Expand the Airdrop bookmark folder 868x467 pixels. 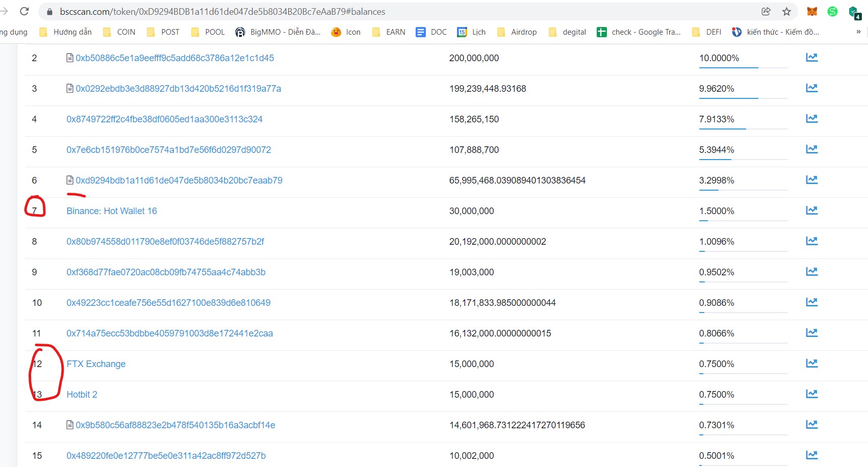pos(517,32)
